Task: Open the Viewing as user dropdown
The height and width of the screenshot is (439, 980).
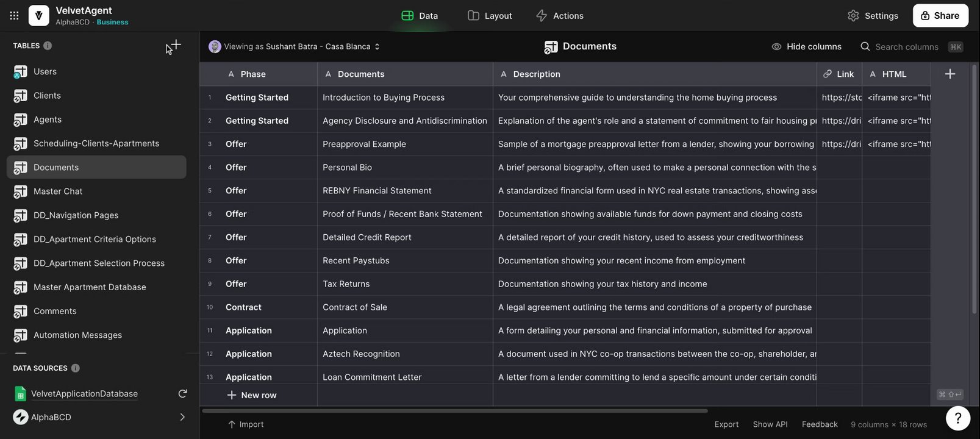Action: 295,46
